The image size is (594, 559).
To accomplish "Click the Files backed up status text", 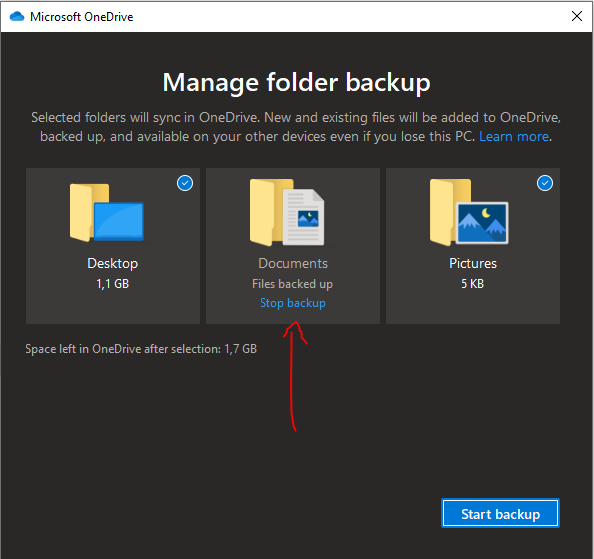I will (292, 284).
